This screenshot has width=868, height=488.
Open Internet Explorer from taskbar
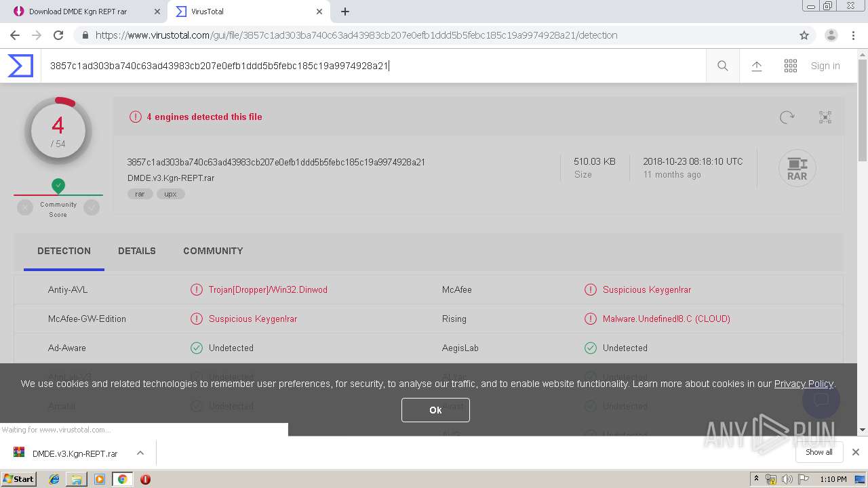(54, 479)
